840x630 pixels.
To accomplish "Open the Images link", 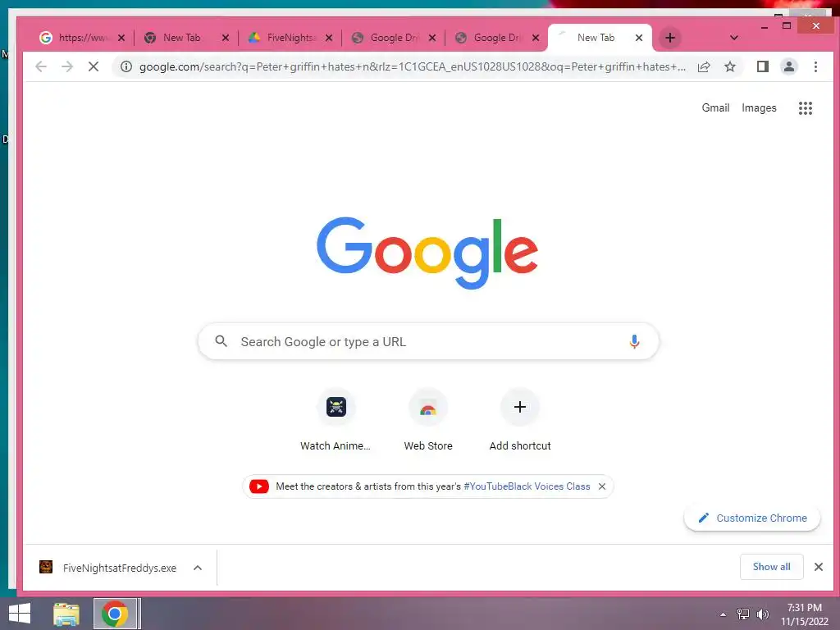I will [759, 107].
